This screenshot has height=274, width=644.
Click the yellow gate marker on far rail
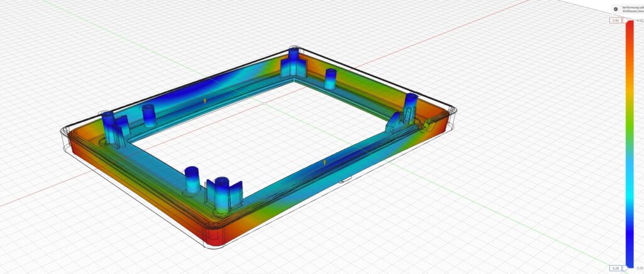(205, 100)
